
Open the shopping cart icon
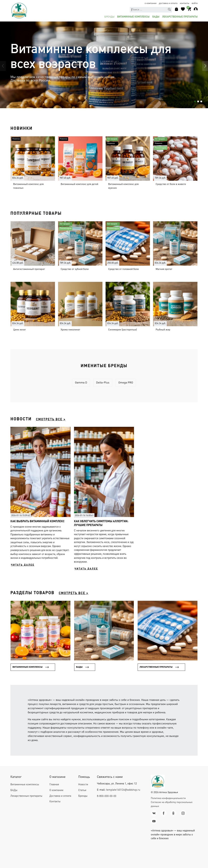coord(189,9)
